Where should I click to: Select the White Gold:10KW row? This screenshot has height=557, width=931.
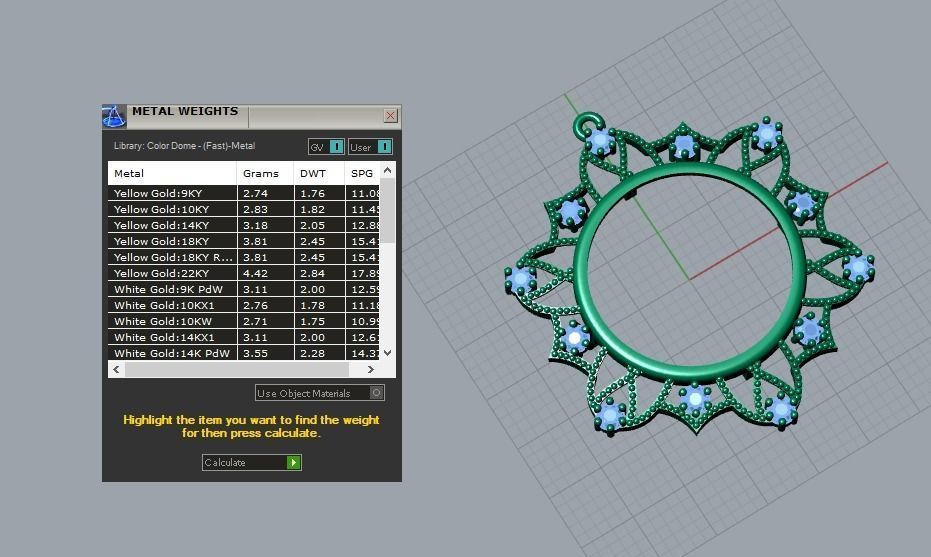coord(243,321)
